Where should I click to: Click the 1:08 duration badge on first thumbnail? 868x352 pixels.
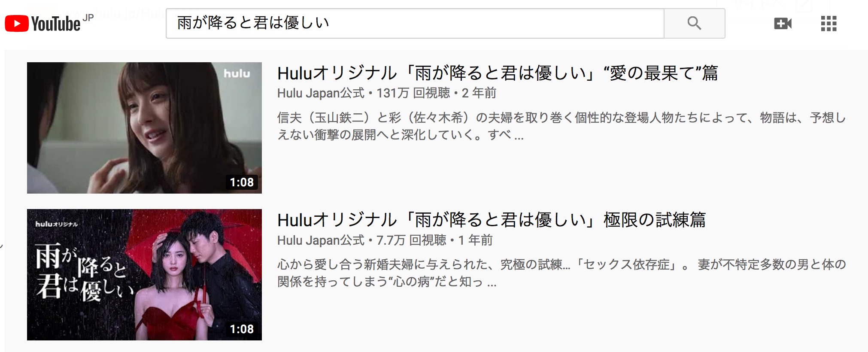point(242,182)
